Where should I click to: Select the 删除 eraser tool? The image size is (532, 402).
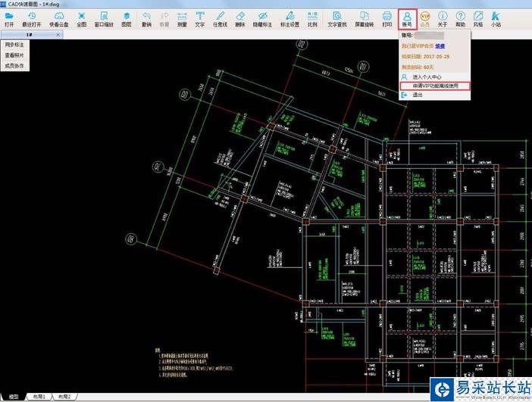pyautogui.click(x=240, y=20)
